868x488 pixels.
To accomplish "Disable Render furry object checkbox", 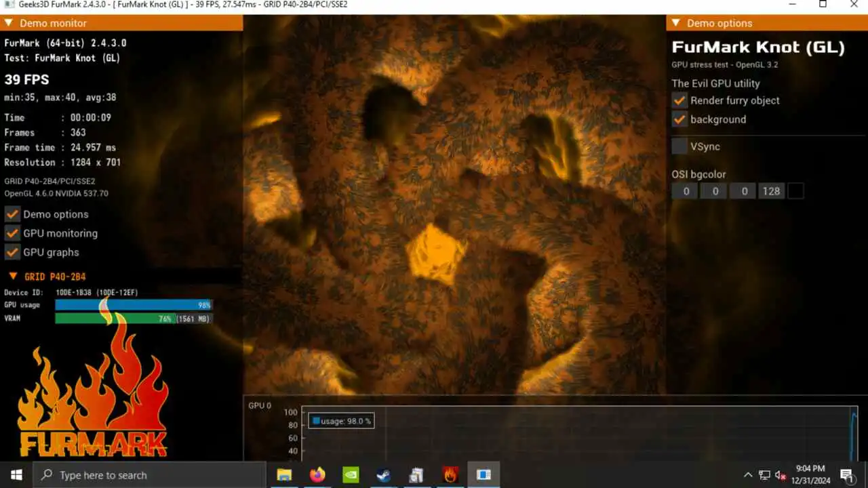I will [x=679, y=100].
